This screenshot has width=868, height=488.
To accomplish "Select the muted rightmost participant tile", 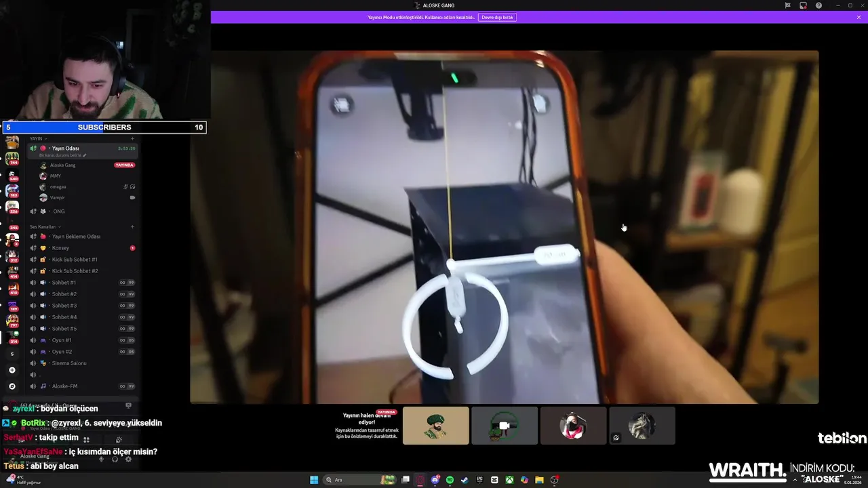I will click(642, 426).
